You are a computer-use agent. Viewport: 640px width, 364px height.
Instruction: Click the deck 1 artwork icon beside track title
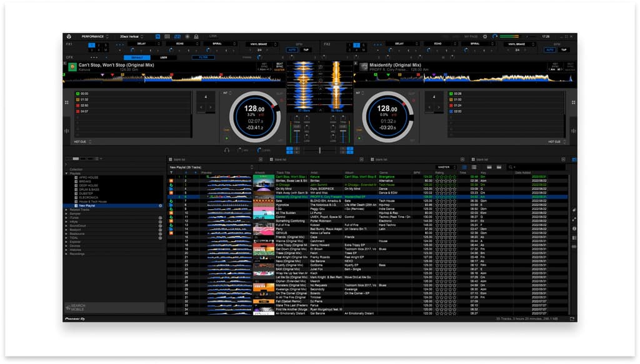point(72,67)
